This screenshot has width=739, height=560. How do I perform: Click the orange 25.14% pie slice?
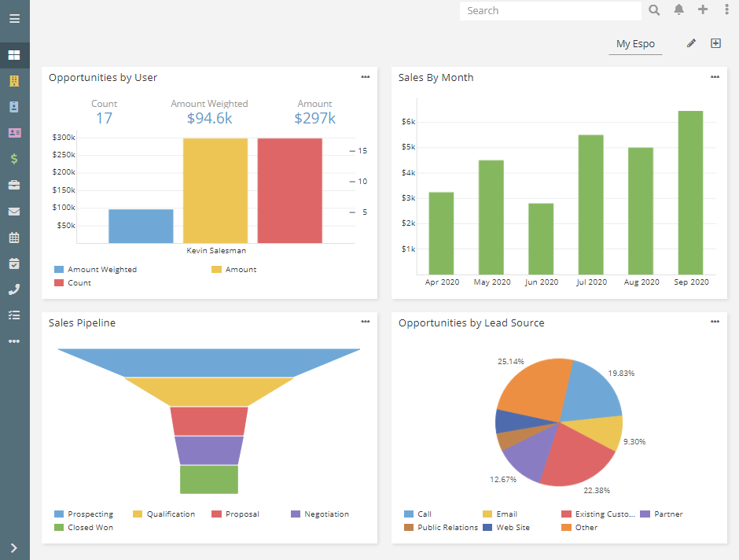click(x=535, y=391)
